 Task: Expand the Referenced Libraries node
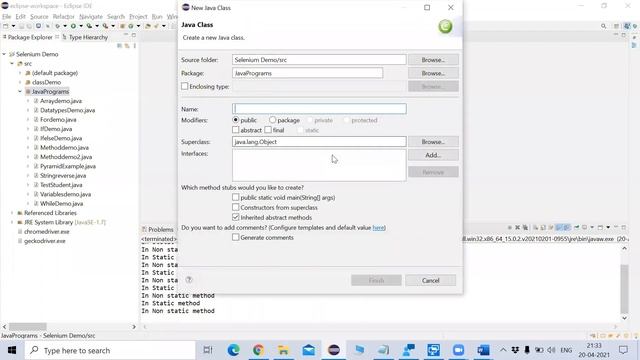click(x=12, y=213)
